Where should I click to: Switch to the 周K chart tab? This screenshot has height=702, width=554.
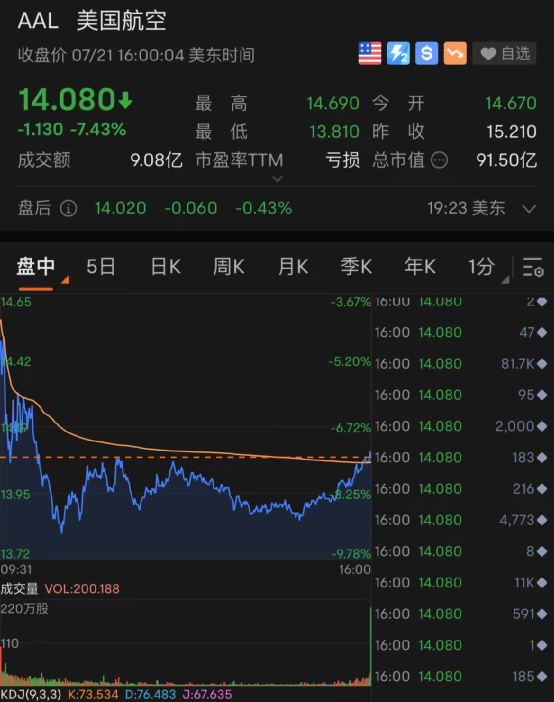(x=229, y=267)
